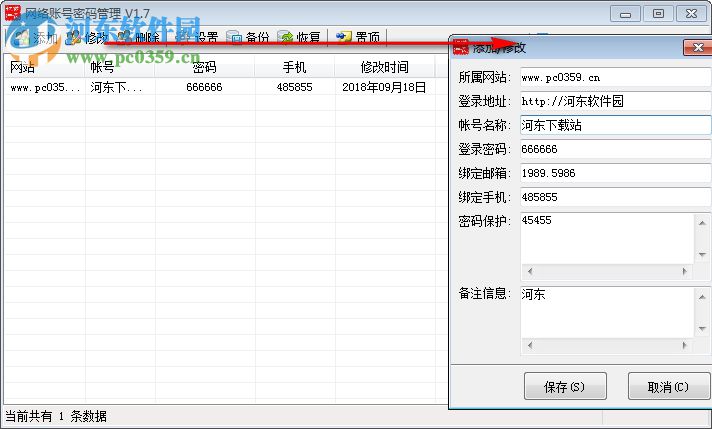
Task: Click 密码保护 horizontal scroll left arrow
Action: coord(529,271)
